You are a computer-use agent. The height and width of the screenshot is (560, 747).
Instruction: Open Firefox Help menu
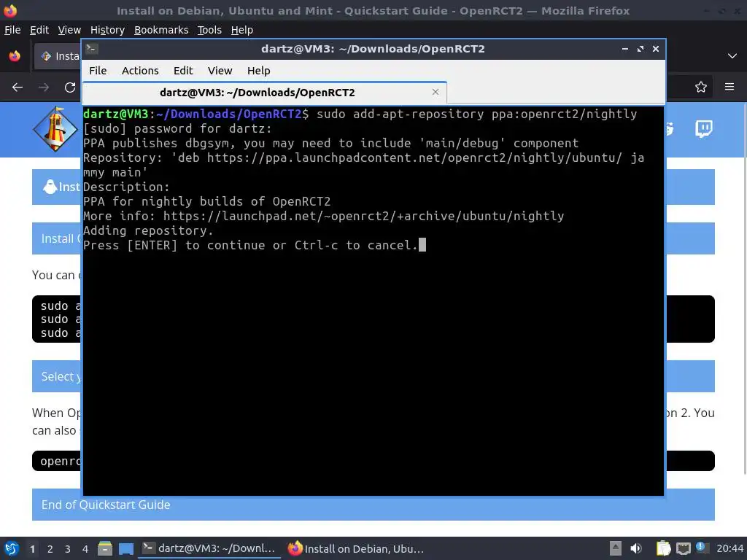point(242,30)
